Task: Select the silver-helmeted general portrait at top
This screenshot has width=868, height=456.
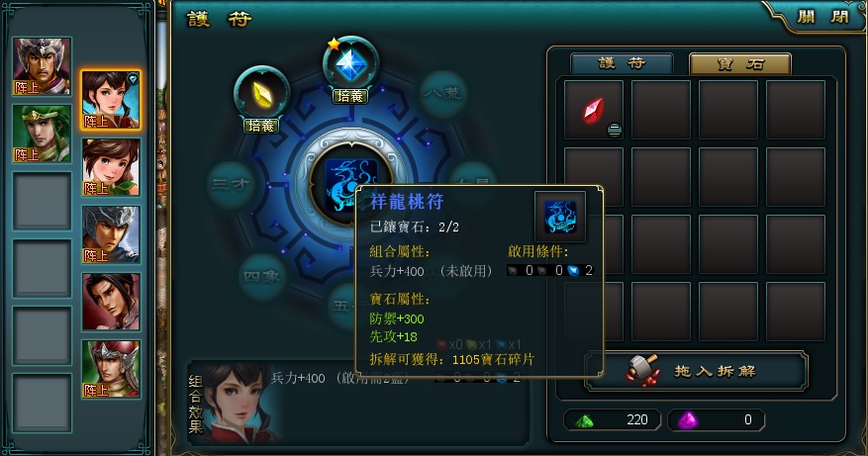Action: tap(43, 66)
